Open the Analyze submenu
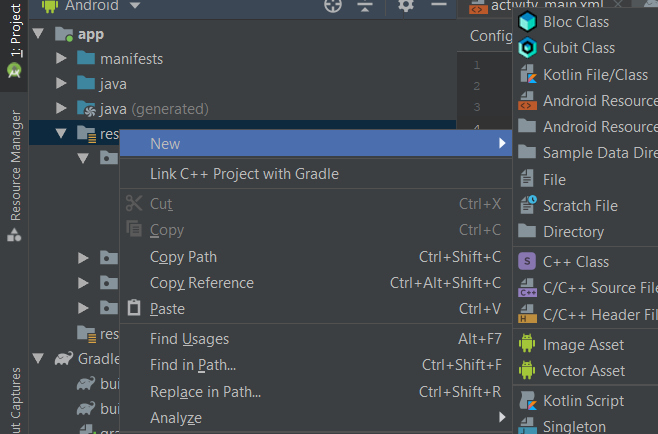Viewport: 658px width, 434px height. (x=176, y=417)
